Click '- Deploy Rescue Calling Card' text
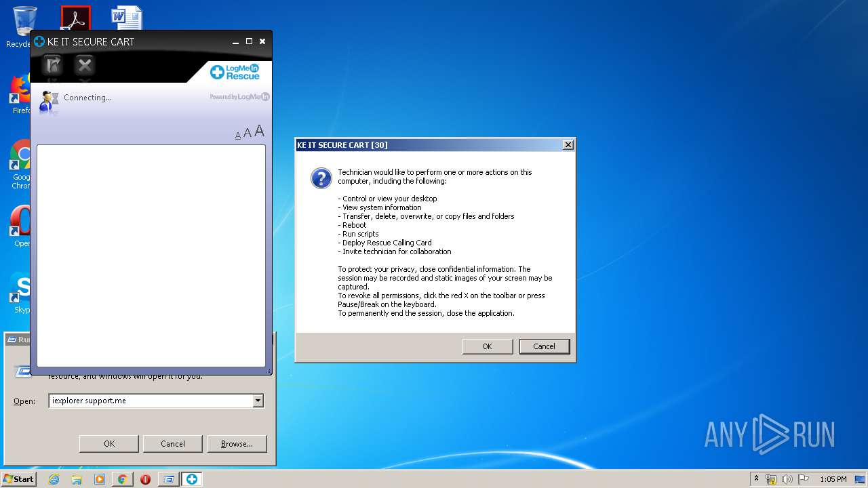868x488 pixels. 385,243
